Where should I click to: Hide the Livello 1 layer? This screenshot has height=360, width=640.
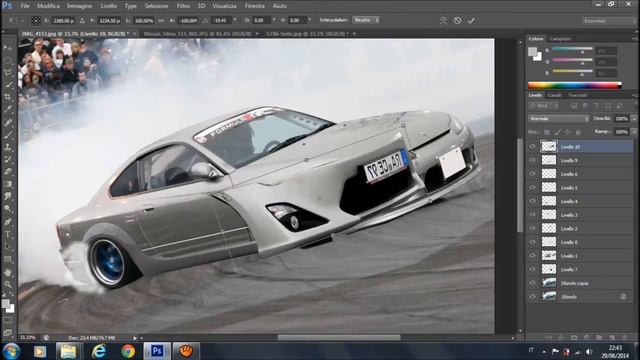(532, 256)
